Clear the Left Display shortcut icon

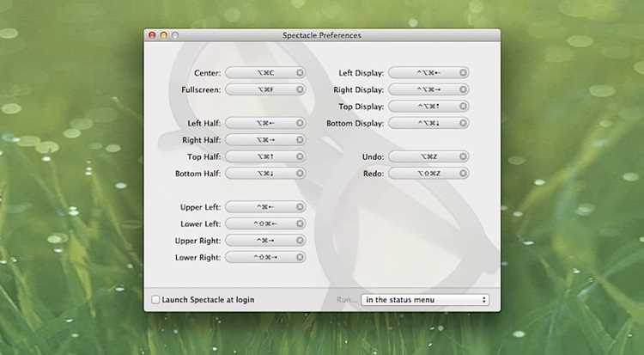[463, 73]
